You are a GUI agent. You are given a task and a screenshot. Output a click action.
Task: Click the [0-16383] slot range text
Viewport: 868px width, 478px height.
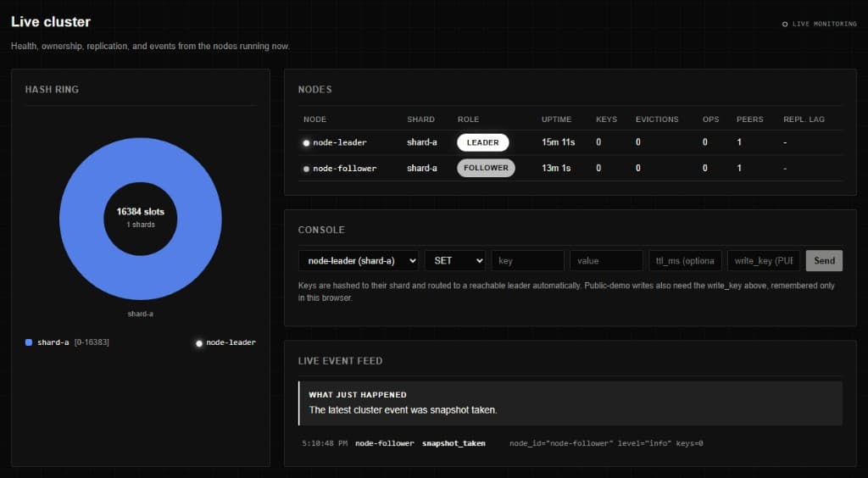(x=92, y=342)
